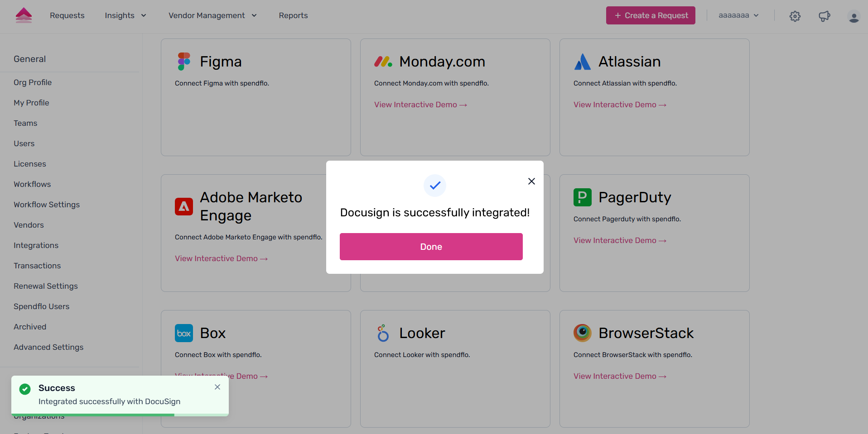The height and width of the screenshot is (434, 868).
Task: Go to the Reports menu item
Action: click(293, 15)
